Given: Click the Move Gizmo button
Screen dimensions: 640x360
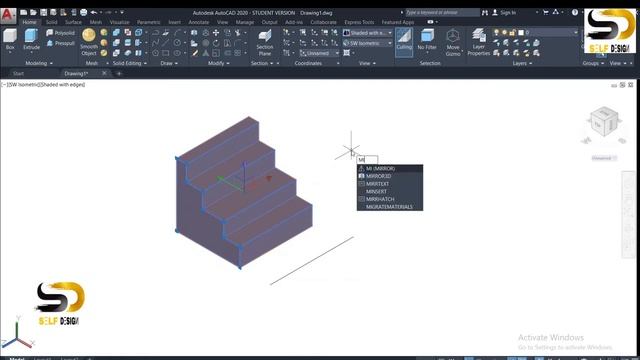Looking at the screenshot, I should [453, 42].
